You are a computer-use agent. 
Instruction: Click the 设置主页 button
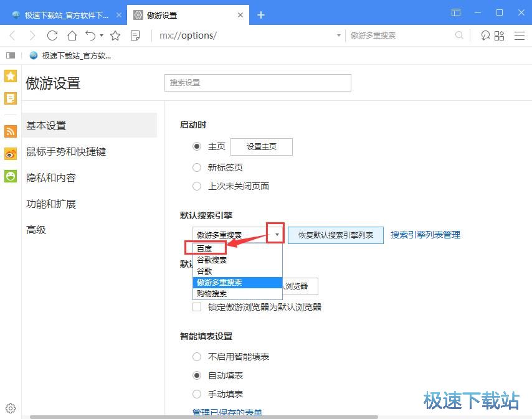click(261, 147)
